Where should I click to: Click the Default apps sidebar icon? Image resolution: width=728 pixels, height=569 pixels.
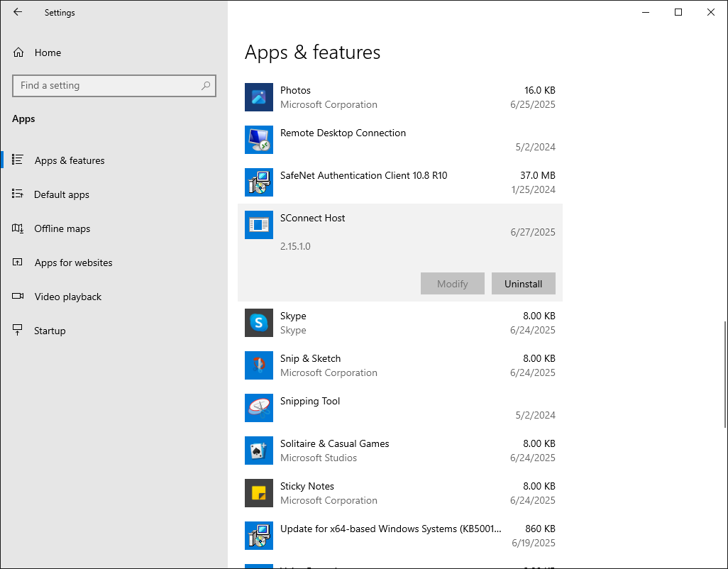tap(18, 194)
